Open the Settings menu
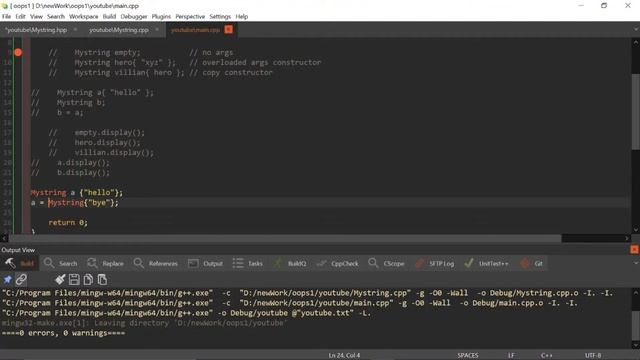The width and height of the screenshot is (640, 360). [220, 17]
